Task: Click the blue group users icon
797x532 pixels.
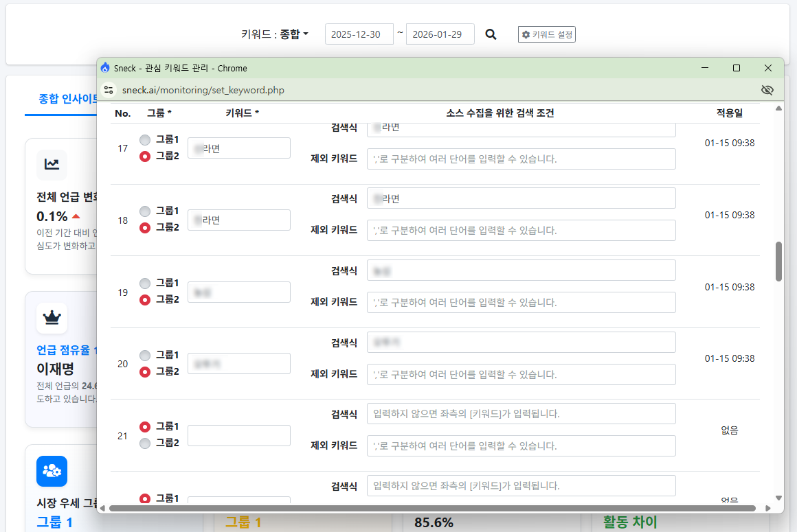Action: tap(52, 471)
